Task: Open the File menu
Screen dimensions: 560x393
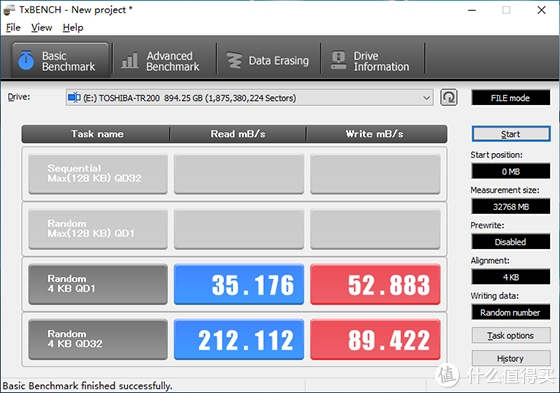Action: point(13,28)
